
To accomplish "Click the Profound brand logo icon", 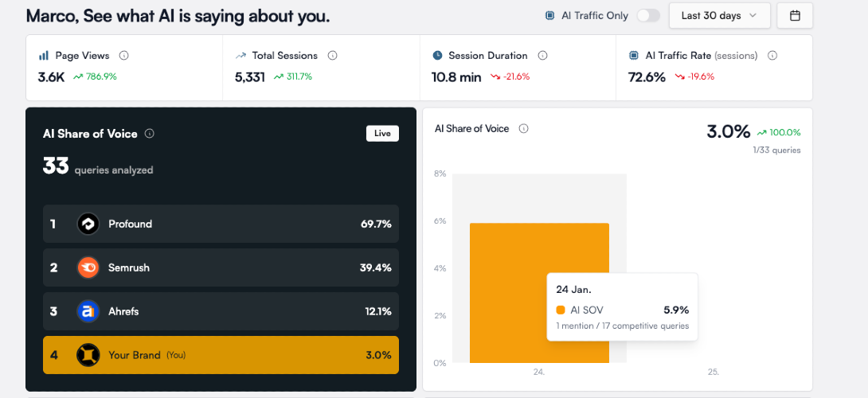I will click(88, 224).
